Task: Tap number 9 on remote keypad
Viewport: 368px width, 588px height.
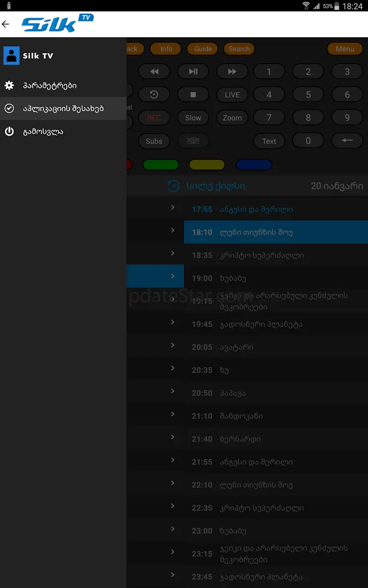Action: 347,118
